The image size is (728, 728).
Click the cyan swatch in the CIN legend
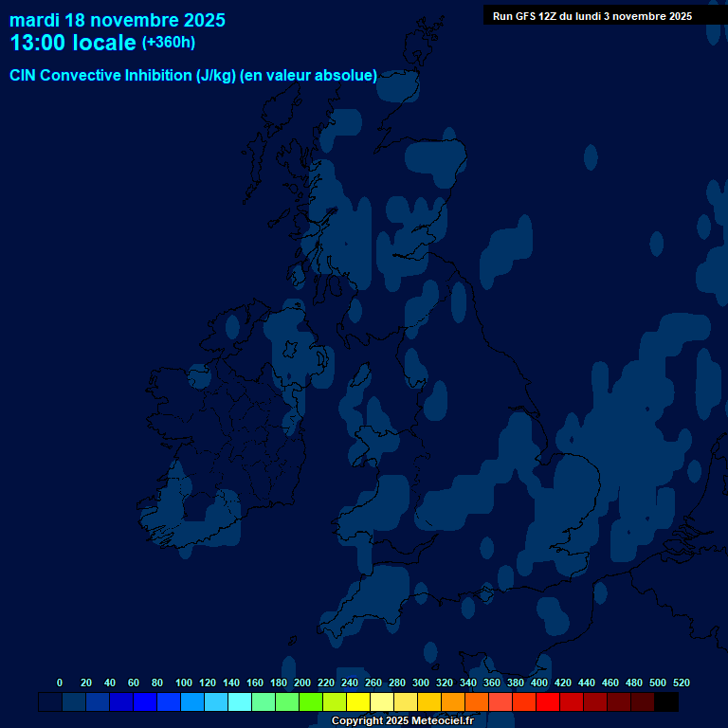point(240,702)
